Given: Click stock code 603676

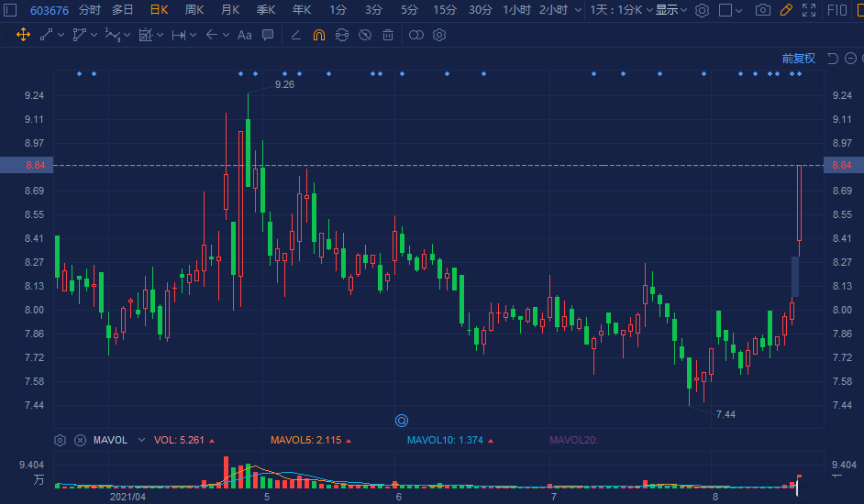Looking at the screenshot, I should pos(49,10).
